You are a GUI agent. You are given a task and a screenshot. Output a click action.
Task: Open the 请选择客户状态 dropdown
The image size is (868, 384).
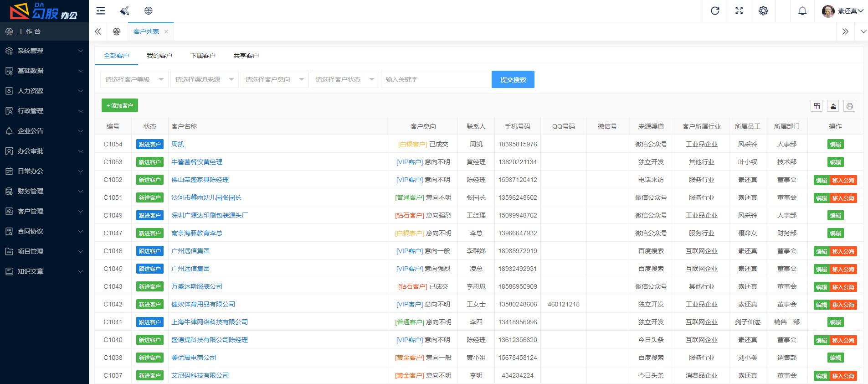point(345,79)
